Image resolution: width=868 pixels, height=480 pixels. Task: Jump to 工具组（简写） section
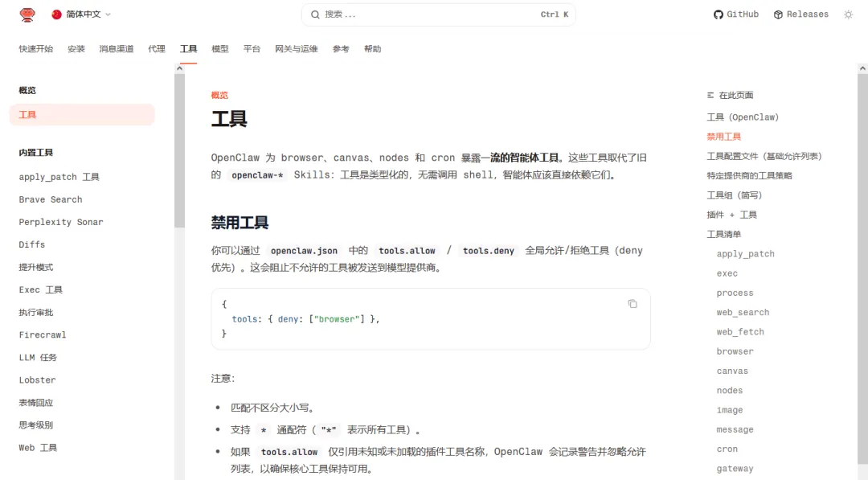click(735, 195)
